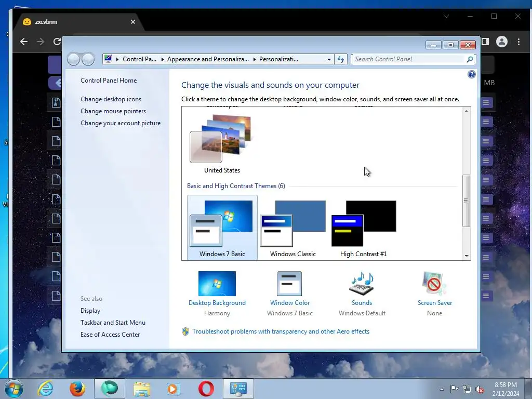Click the Show desktop button
Image resolution: width=532 pixels, height=399 pixels.
(x=528, y=389)
